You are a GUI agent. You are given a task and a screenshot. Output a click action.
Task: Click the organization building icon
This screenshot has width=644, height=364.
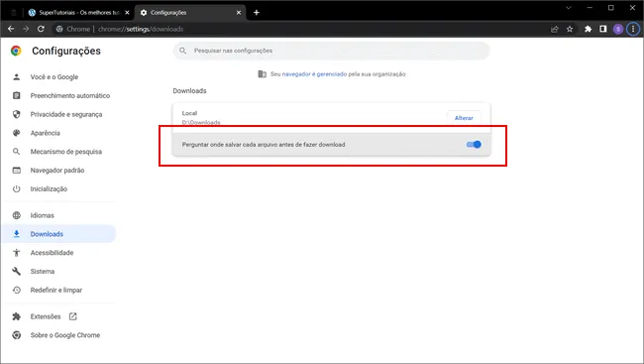[262, 74]
